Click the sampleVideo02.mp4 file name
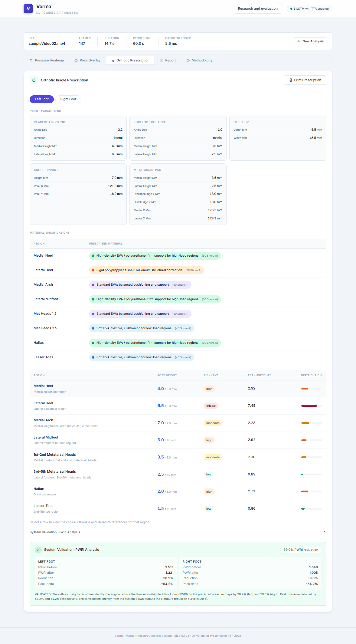The image size is (356, 644). point(47,44)
